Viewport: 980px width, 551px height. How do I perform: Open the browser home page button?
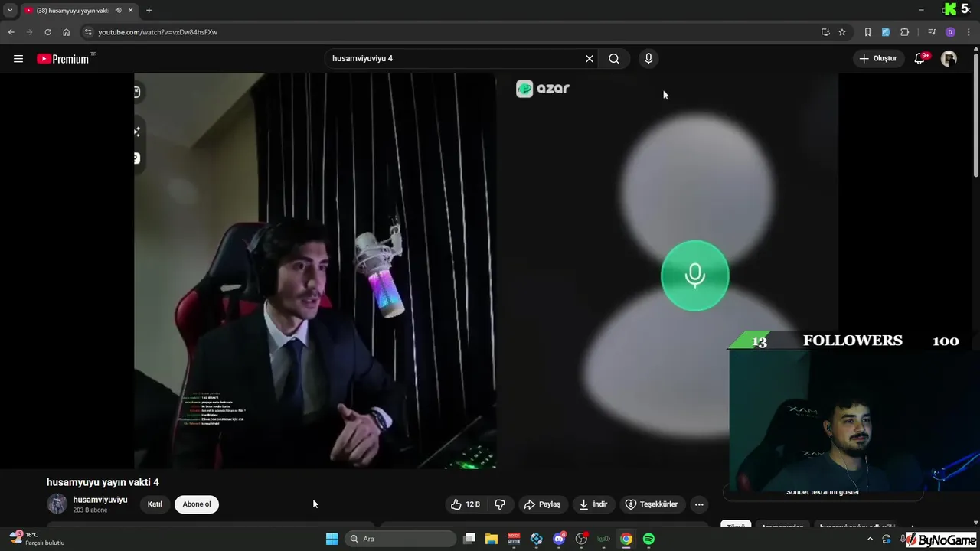tap(66, 32)
